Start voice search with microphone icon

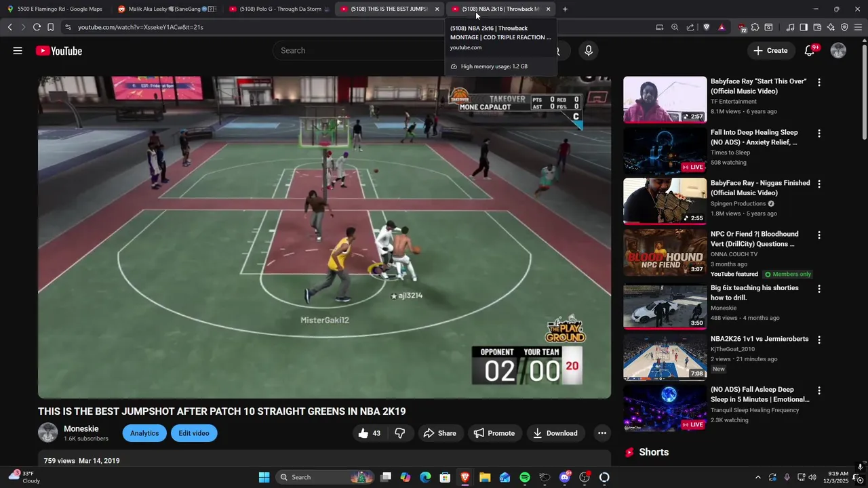click(588, 51)
